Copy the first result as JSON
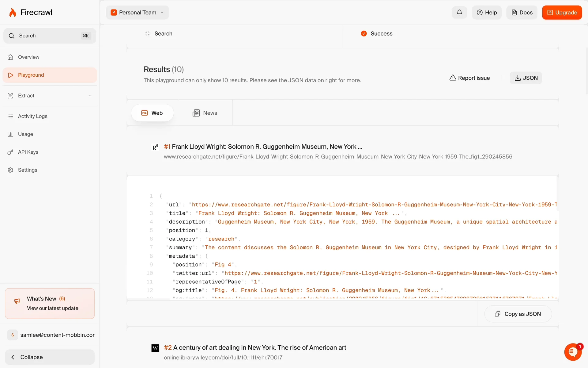Image resolution: width=588 pixels, height=368 pixels. pyautogui.click(x=518, y=314)
